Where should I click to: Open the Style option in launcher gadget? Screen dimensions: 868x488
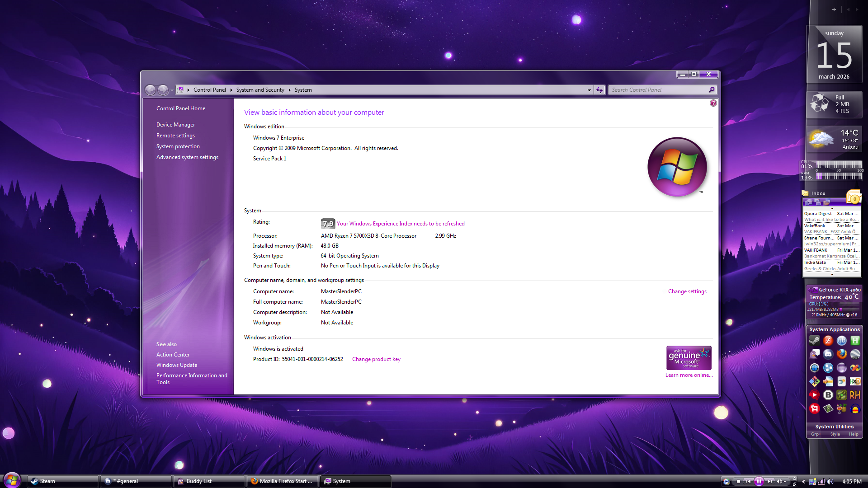pos(835,434)
